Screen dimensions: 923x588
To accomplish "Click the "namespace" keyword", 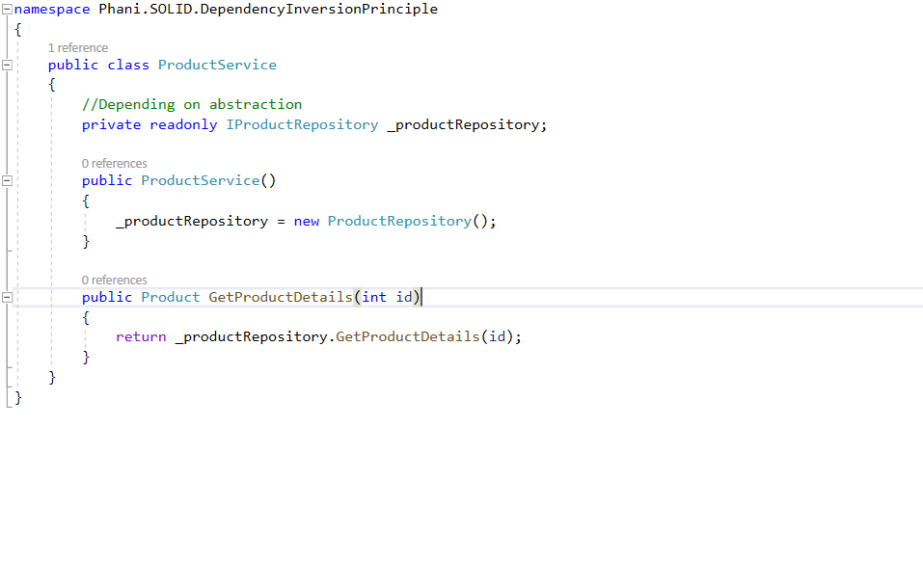I will pyautogui.click(x=52, y=10).
